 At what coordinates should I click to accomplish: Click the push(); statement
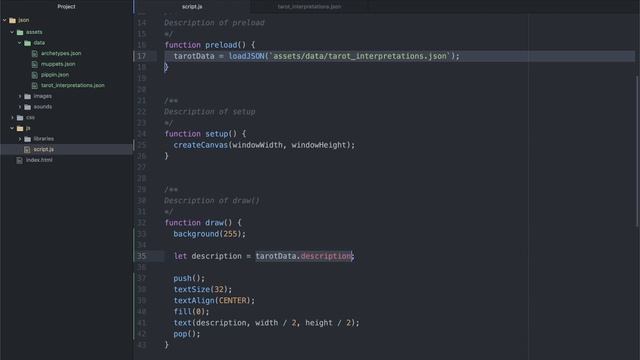(189, 278)
